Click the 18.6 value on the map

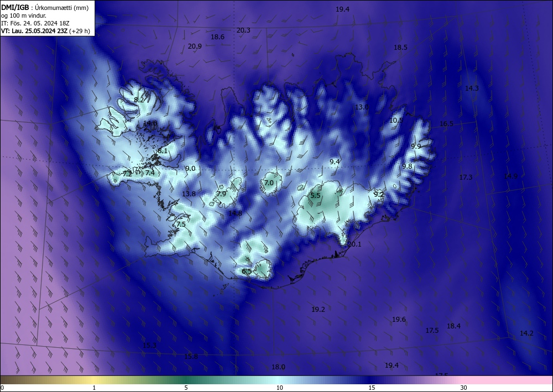[x=217, y=36]
